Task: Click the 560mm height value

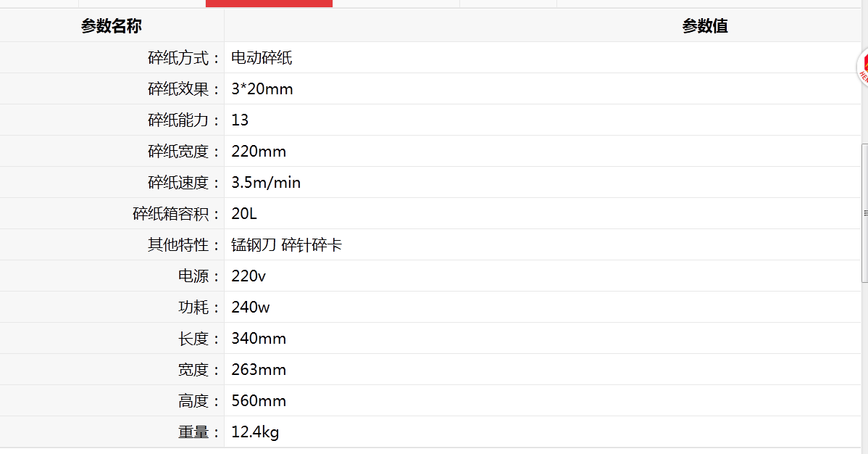Action: pyautogui.click(x=259, y=401)
